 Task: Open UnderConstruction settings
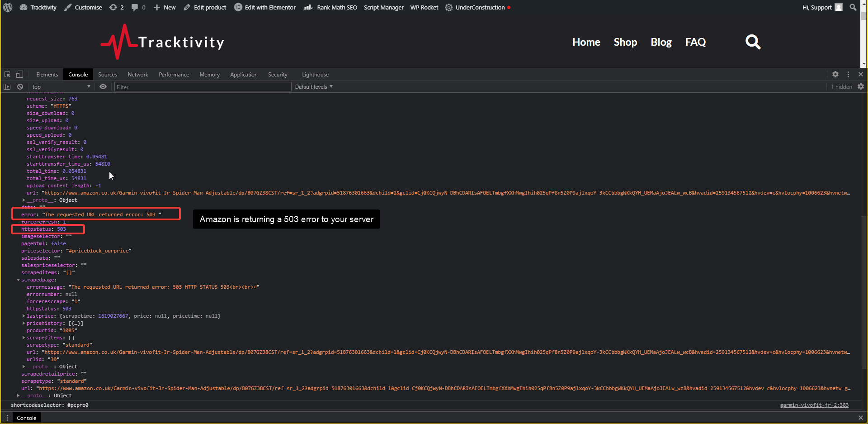click(x=477, y=7)
